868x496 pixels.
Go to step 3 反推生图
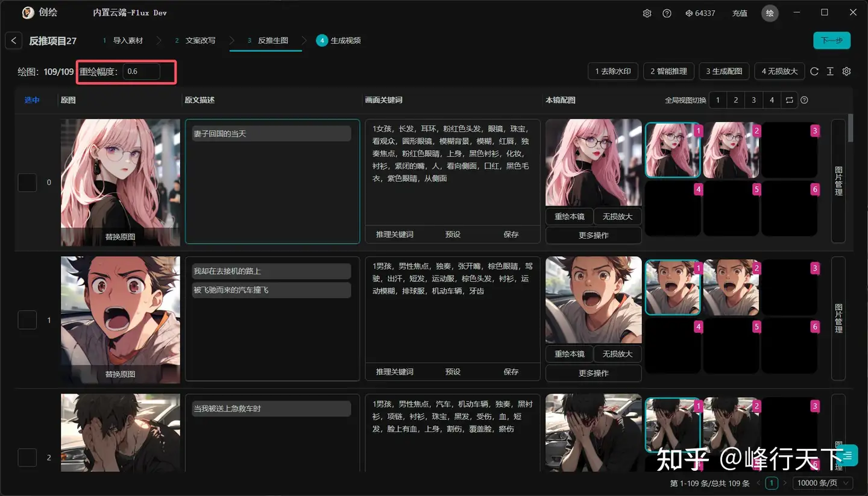click(x=268, y=40)
